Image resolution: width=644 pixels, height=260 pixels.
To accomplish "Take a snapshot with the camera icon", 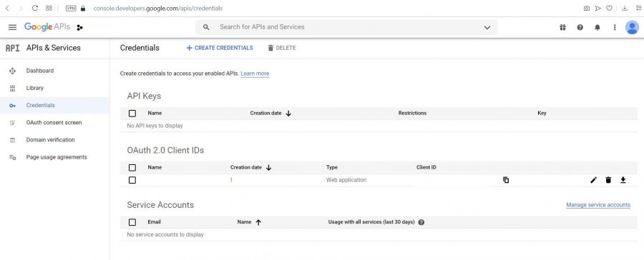I will [x=587, y=8].
